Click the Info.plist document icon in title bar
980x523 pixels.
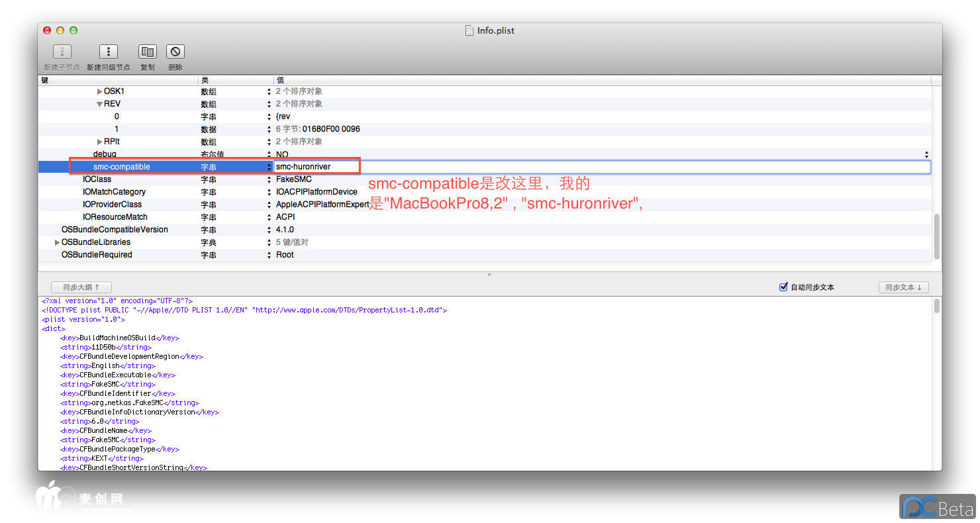pyautogui.click(x=469, y=30)
